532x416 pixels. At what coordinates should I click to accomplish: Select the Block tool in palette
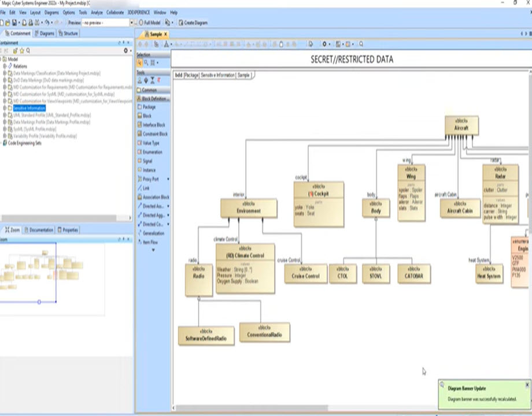point(147,116)
